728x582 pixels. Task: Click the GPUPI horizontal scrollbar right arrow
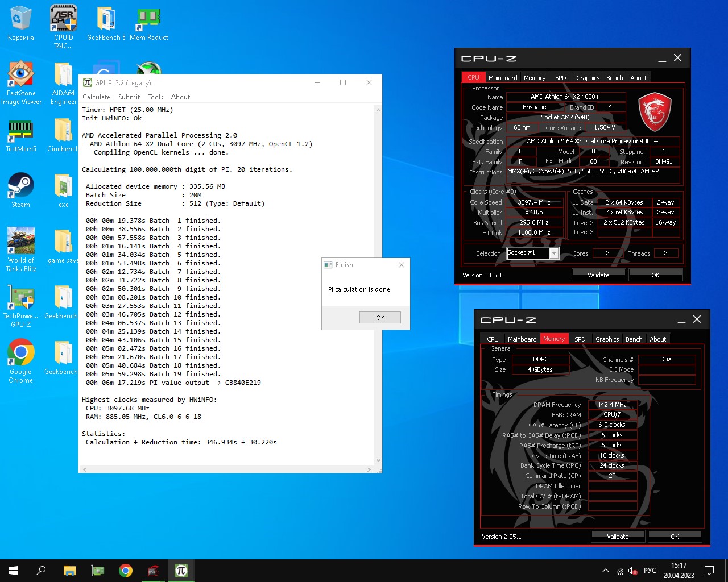(x=369, y=469)
